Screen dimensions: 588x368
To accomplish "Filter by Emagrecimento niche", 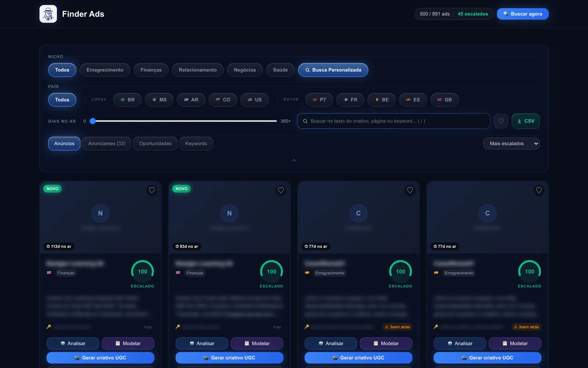I will coord(105,70).
